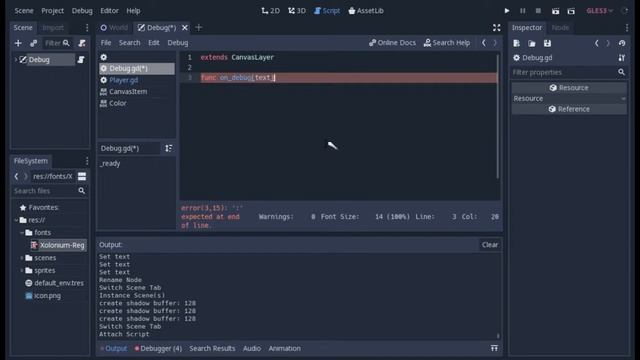Screen dimensions: 640x360
Task: Open Search Help
Action: tap(447, 42)
